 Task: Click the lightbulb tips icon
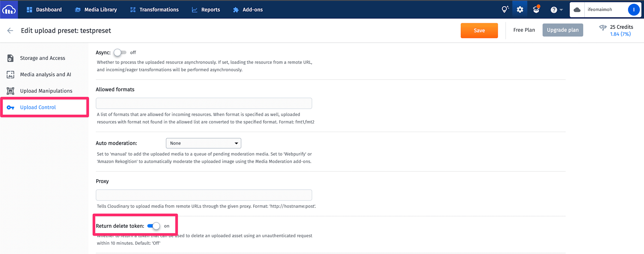coord(505,9)
